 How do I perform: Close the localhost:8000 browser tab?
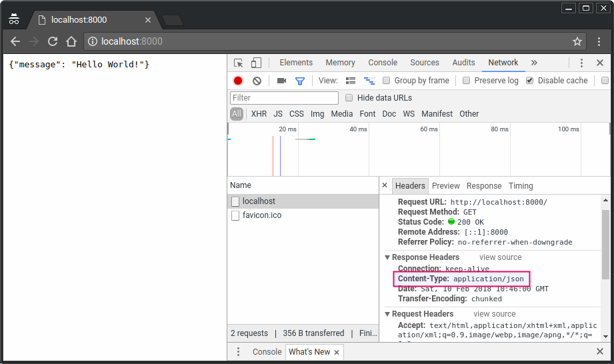coord(148,20)
